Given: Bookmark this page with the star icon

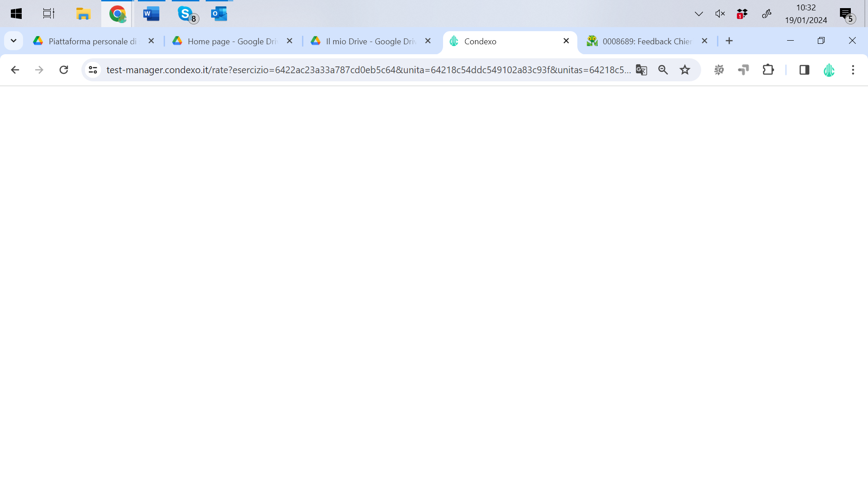Looking at the screenshot, I should pyautogui.click(x=685, y=70).
